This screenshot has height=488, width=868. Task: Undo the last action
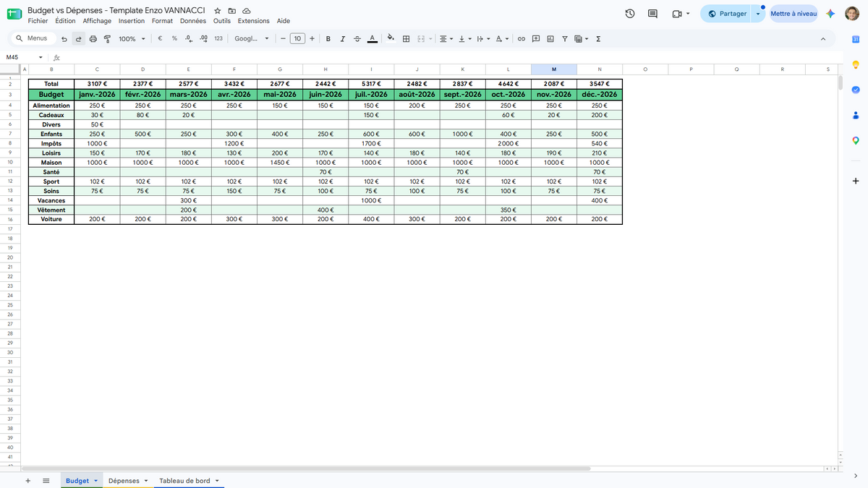(64, 39)
